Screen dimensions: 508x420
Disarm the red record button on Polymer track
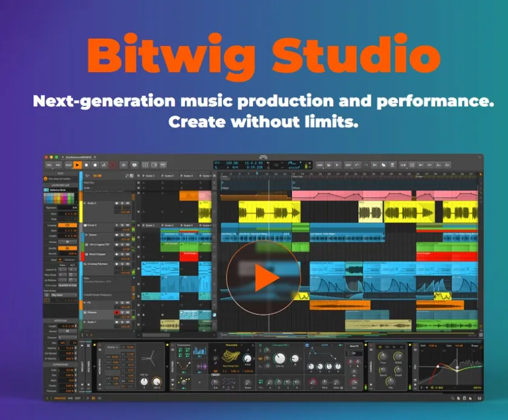[x=117, y=312]
